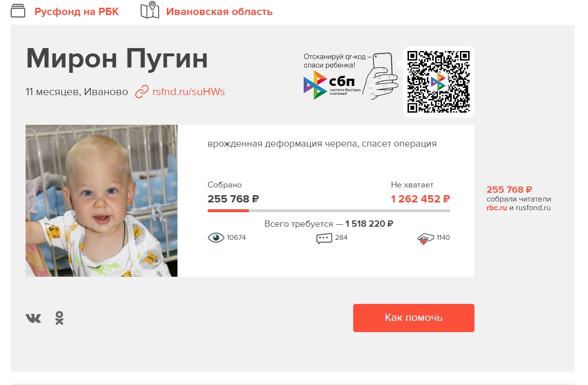Open the Русфонд на РБК section
This screenshot has width=588, height=385.
77,12
